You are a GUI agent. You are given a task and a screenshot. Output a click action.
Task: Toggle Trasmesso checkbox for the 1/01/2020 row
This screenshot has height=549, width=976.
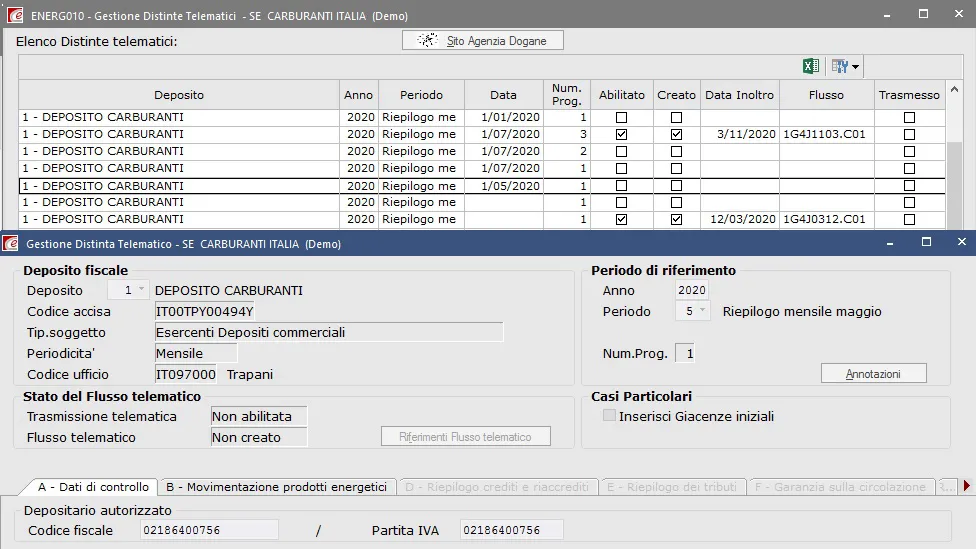tap(909, 117)
